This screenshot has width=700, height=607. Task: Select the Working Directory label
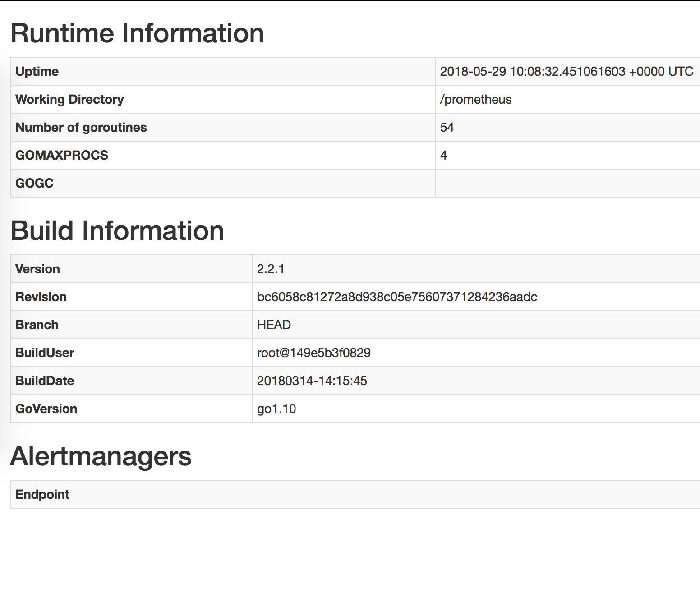coord(69,99)
